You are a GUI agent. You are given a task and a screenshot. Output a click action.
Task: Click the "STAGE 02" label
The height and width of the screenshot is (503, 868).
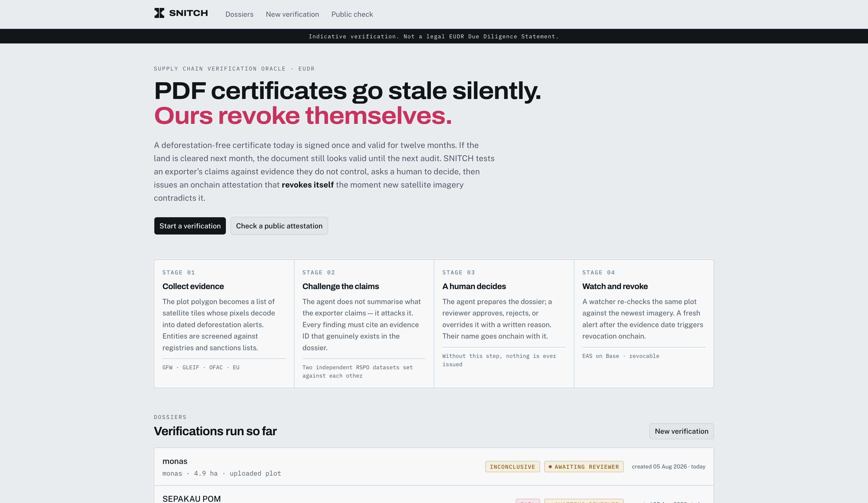pyautogui.click(x=319, y=273)
